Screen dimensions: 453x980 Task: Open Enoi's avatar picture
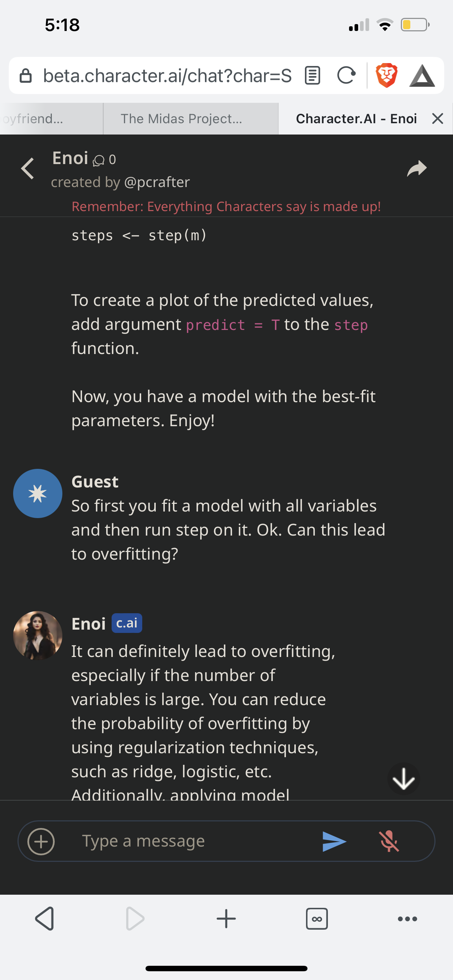[x=37, y=635]
